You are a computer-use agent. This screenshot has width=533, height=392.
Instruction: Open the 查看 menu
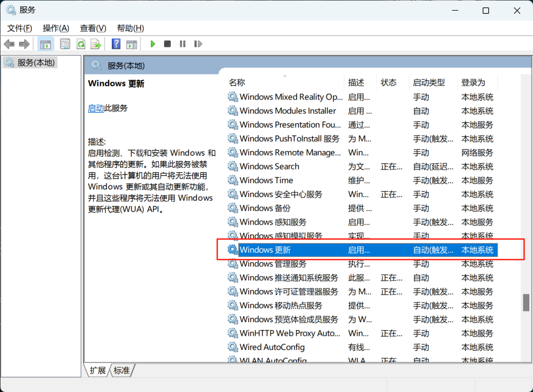pyautogui.click(x=93, y=28)
